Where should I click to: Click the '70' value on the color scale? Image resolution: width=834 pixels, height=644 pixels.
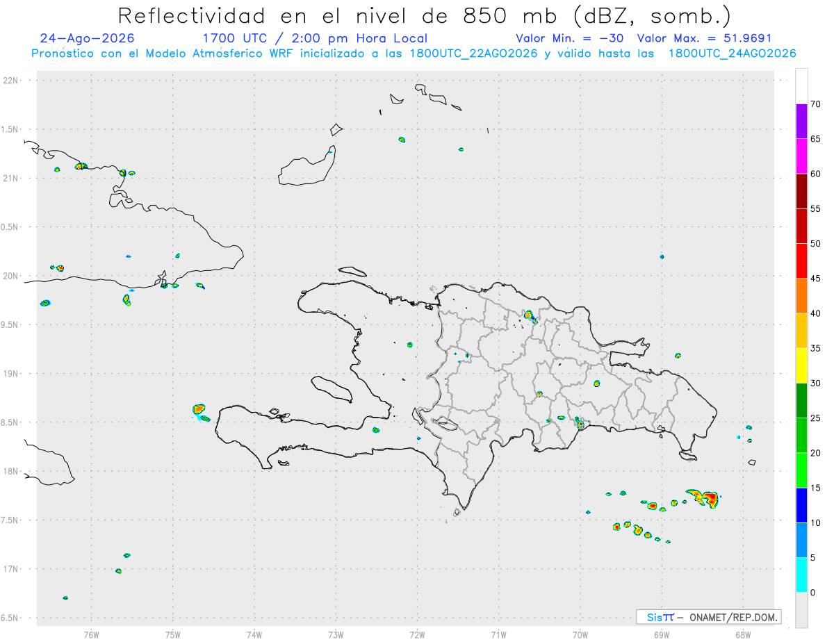pyautogui.click(x=815, y=104)
